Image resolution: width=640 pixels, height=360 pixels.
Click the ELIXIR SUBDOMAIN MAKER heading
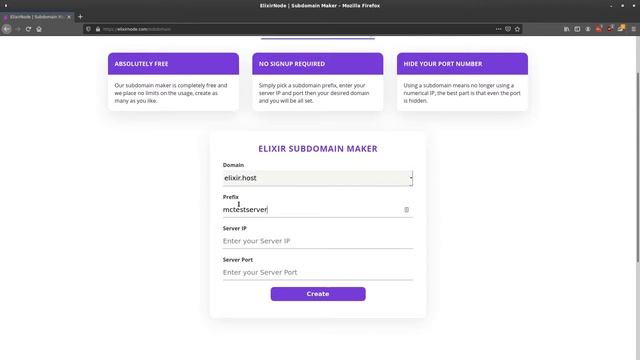(318, 149)
